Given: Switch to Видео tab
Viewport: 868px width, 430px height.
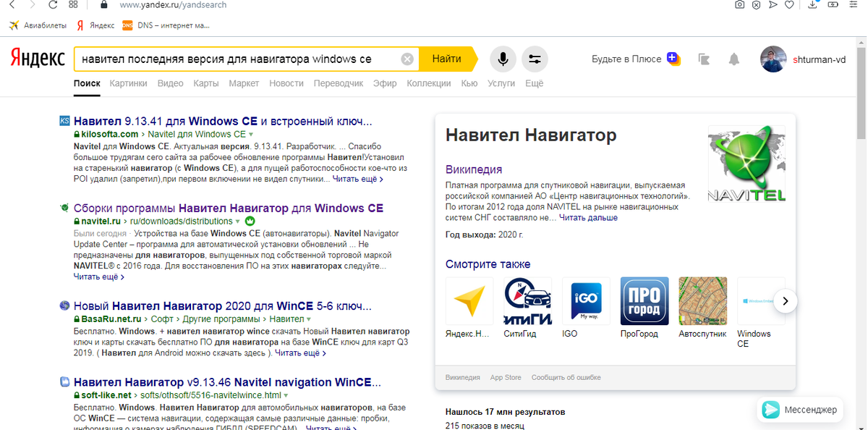Looking at the screenshot, I should coord(170,83).
